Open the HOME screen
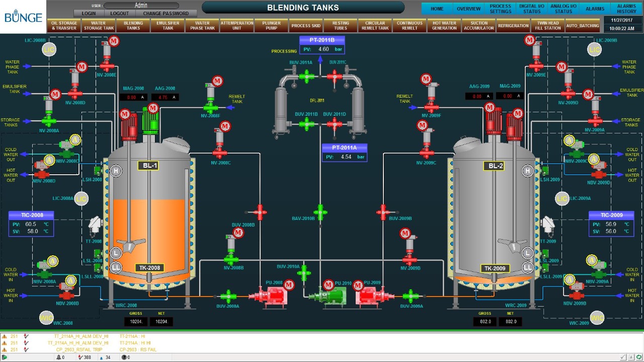 [x=437, y=9]
